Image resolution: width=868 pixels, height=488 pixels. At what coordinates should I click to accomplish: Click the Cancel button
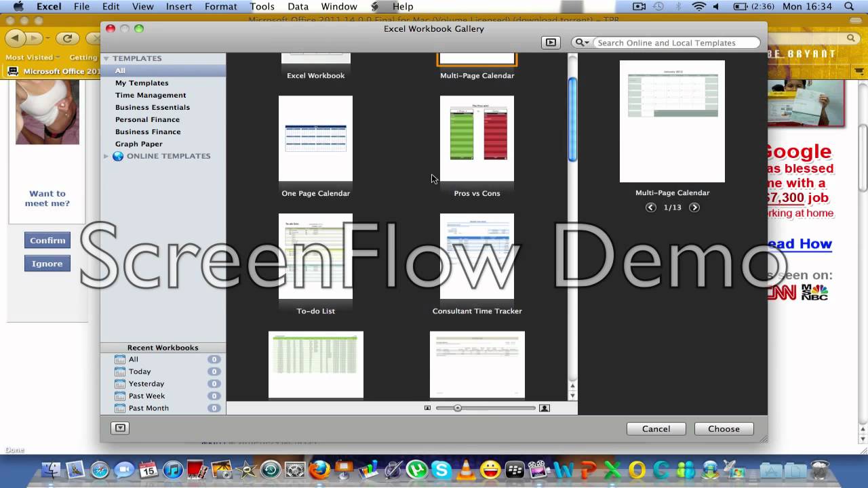656,429
